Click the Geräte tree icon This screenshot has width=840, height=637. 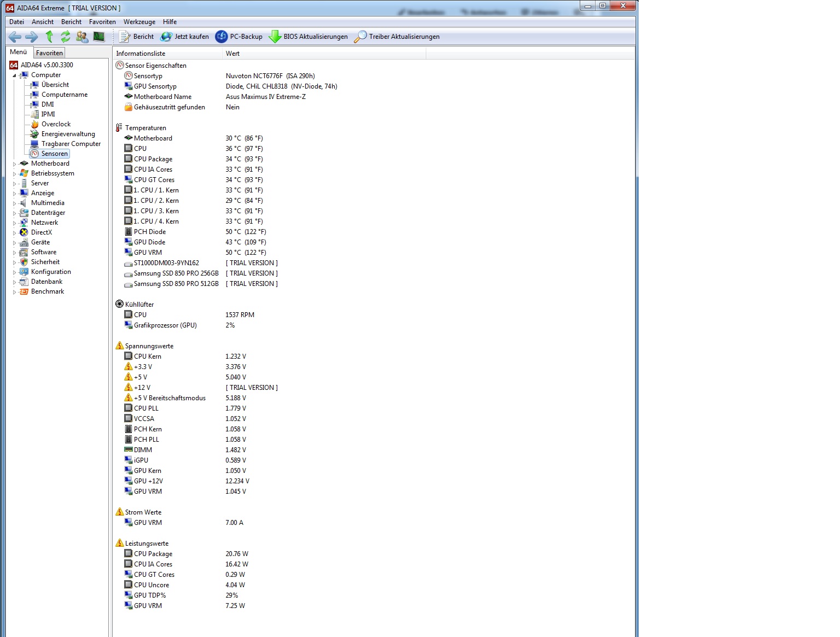click(24, 242)
